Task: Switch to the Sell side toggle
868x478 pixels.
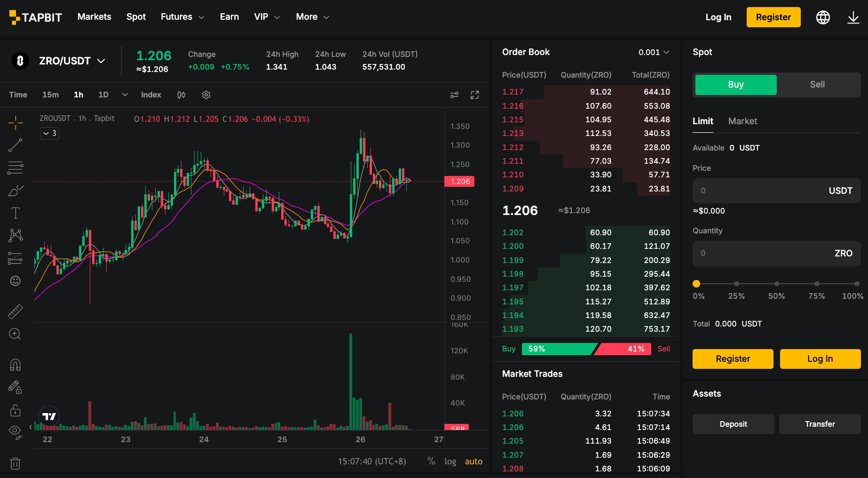Action: [817, 85]
